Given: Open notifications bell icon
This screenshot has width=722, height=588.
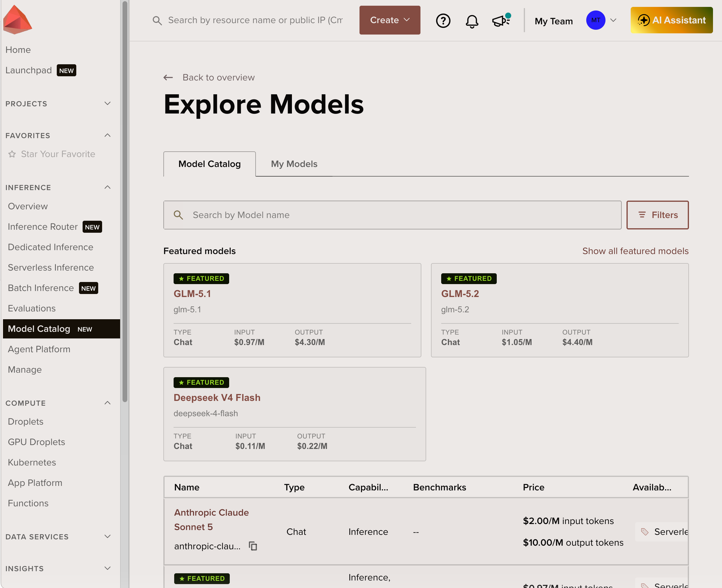Looking at the screenshot, I should click(x=472, y=21).
